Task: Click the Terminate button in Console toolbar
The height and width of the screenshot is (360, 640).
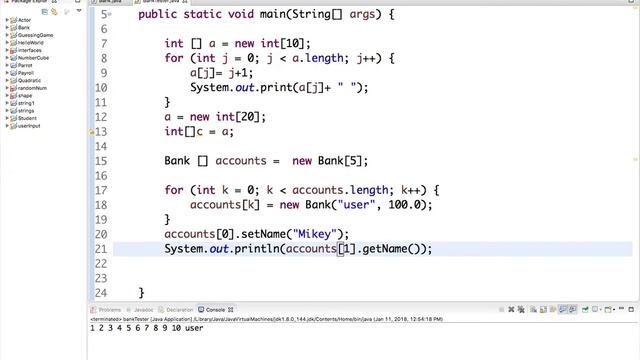Action: point(501,310)
